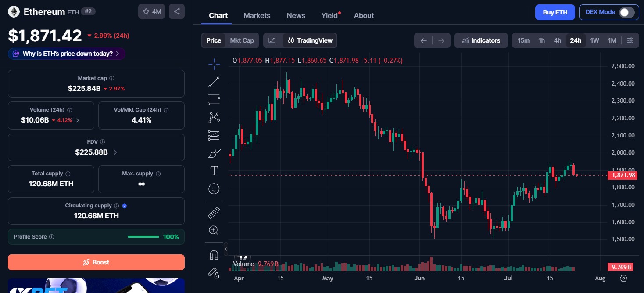Click the Total supply info icon
Image resolution: width=644 pixels, height=293 pixels.
click(x=68, y=174)
